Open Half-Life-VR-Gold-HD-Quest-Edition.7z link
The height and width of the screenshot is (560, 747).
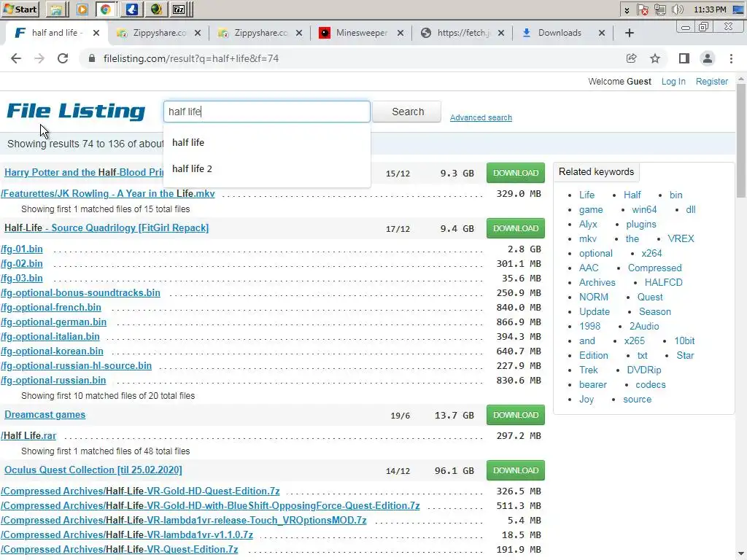click(140, 491)
